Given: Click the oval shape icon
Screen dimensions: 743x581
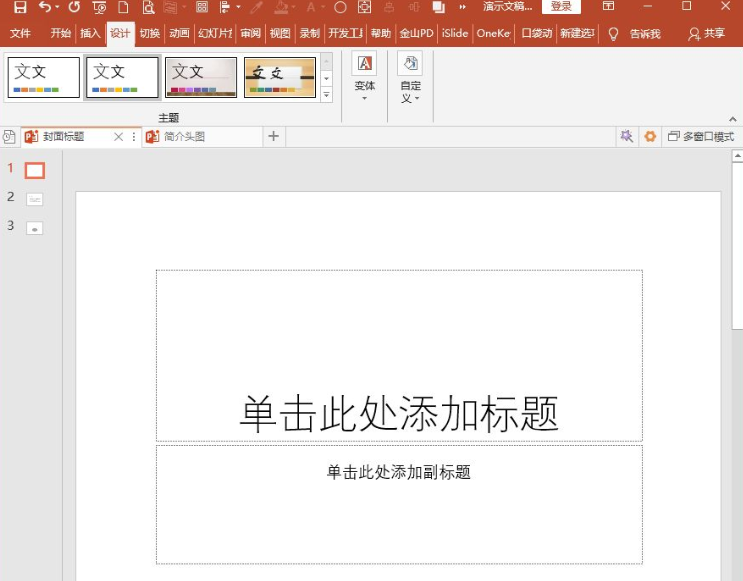Looking at the screenshot, I should tap(340, 7).
